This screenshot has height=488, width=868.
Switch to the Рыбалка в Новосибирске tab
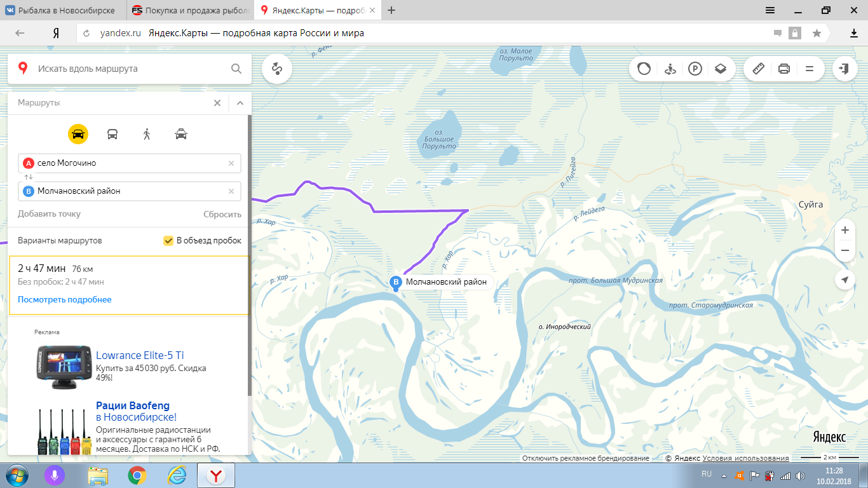pyautogui.click(x=64, y=11)
